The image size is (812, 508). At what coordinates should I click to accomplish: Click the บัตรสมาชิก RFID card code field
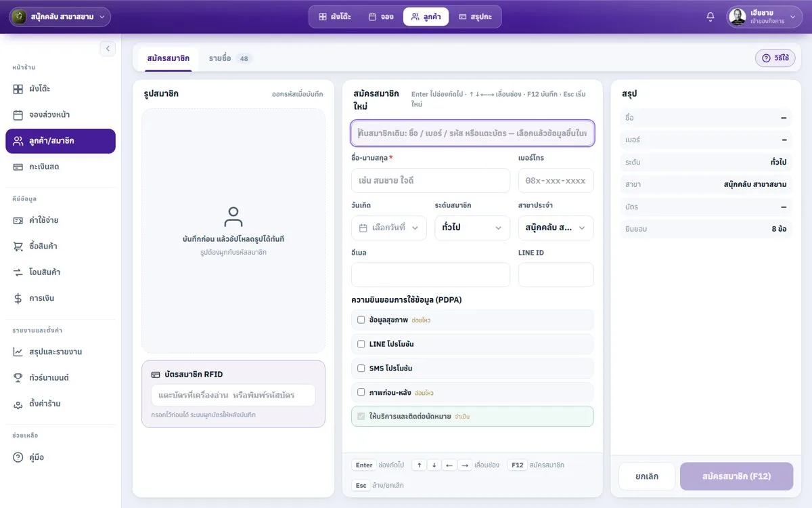coord(233,395)
